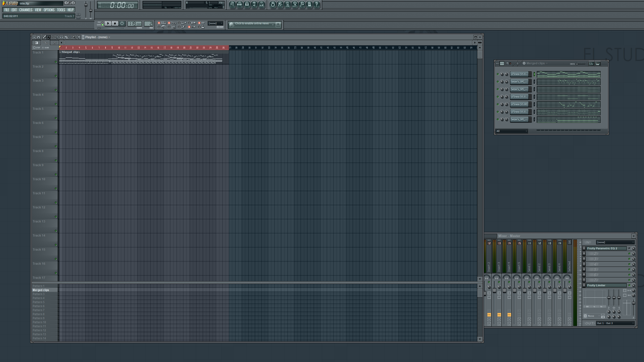Switch to Song mode

pos(102,25)
